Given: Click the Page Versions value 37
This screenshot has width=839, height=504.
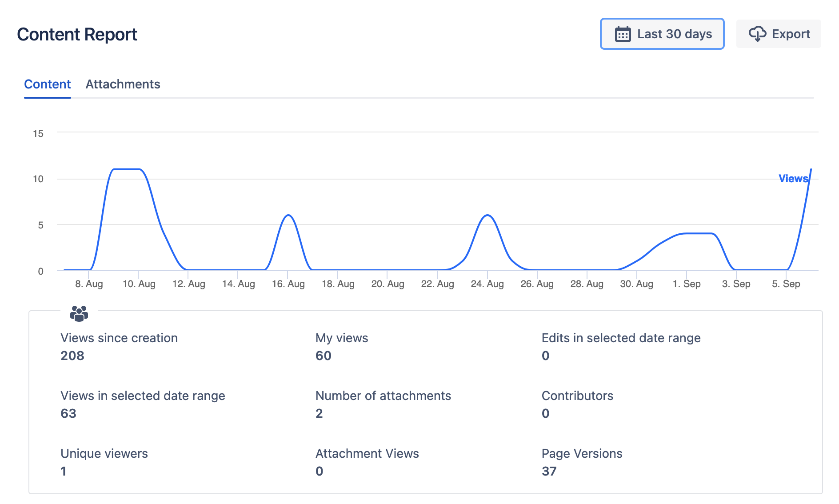Looking at the screenshot, I should tap(549, 471).
